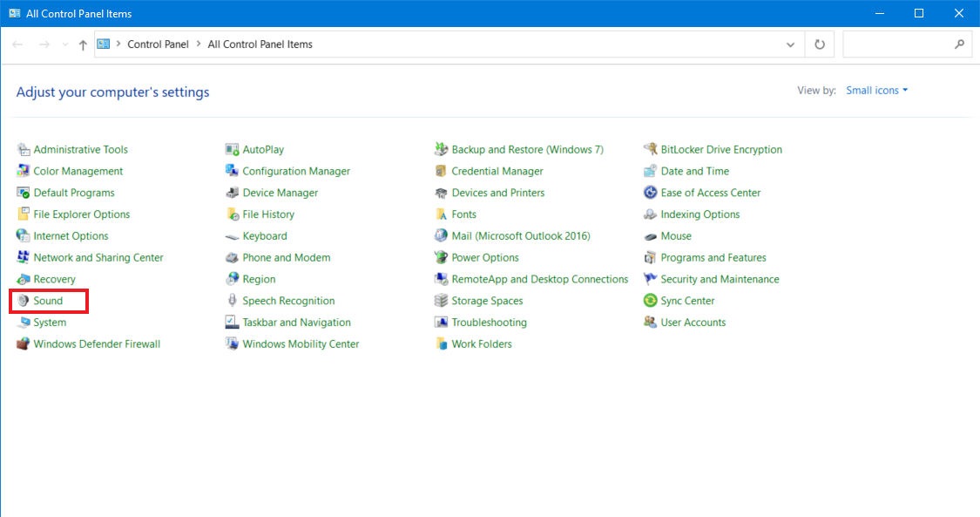The height and width of the screenshot is (517, 980).
Task: Click the address bar computer icon
Action: coord(104,44)
